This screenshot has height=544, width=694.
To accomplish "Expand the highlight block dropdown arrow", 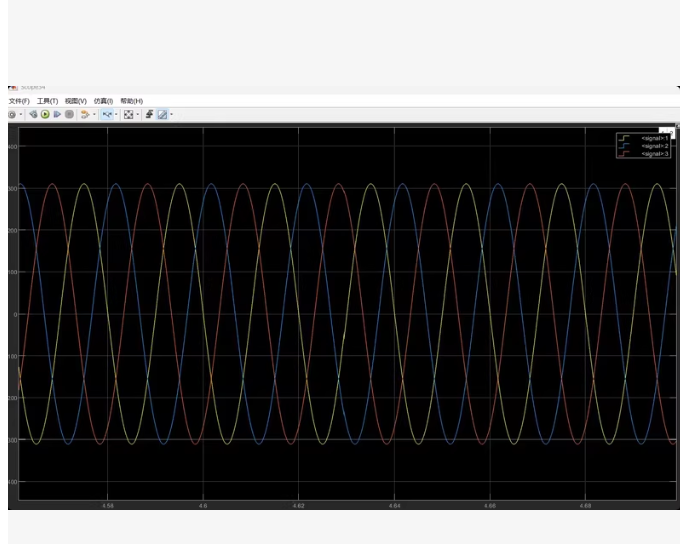I will click(x=94, y=115).
